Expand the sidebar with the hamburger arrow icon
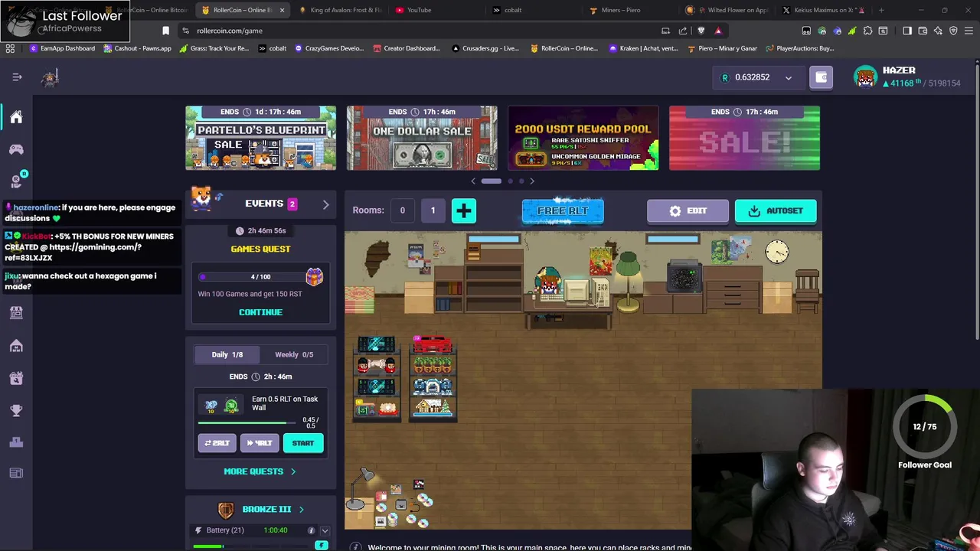 (17, 77)
